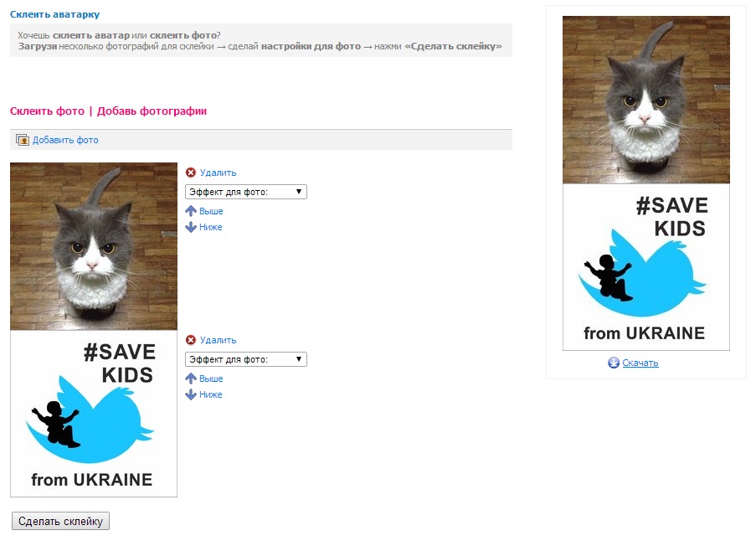
Task: Click the up arrow icon for the Save Kids image
Action: click(x=191, y=379)
